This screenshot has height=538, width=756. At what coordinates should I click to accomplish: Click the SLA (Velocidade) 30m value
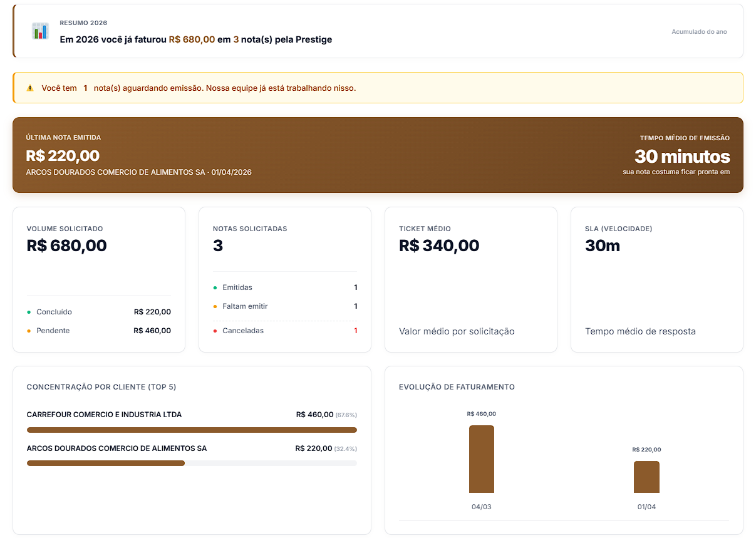[603, 246]
